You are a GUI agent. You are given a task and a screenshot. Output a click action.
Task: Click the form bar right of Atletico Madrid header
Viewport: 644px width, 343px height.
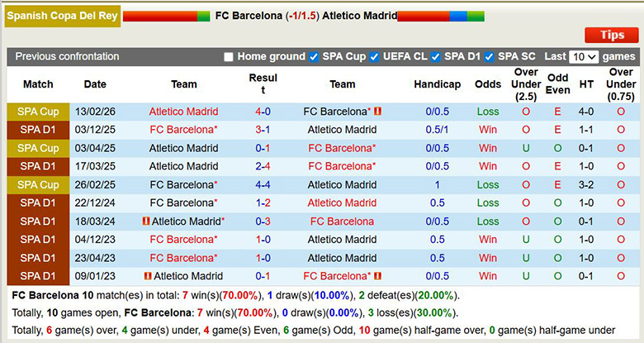(x=441, y=16)
